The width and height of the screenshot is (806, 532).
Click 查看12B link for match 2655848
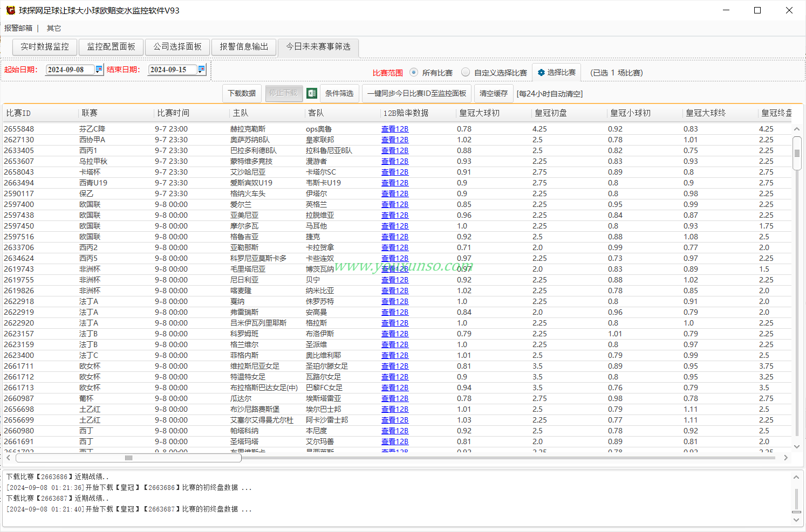[395, 129]
